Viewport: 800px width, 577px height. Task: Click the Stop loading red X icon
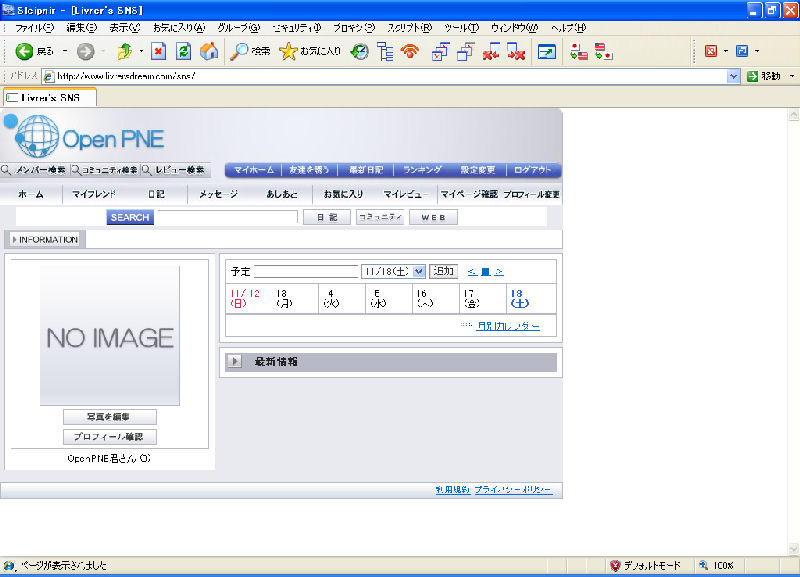tap(158, 51)
